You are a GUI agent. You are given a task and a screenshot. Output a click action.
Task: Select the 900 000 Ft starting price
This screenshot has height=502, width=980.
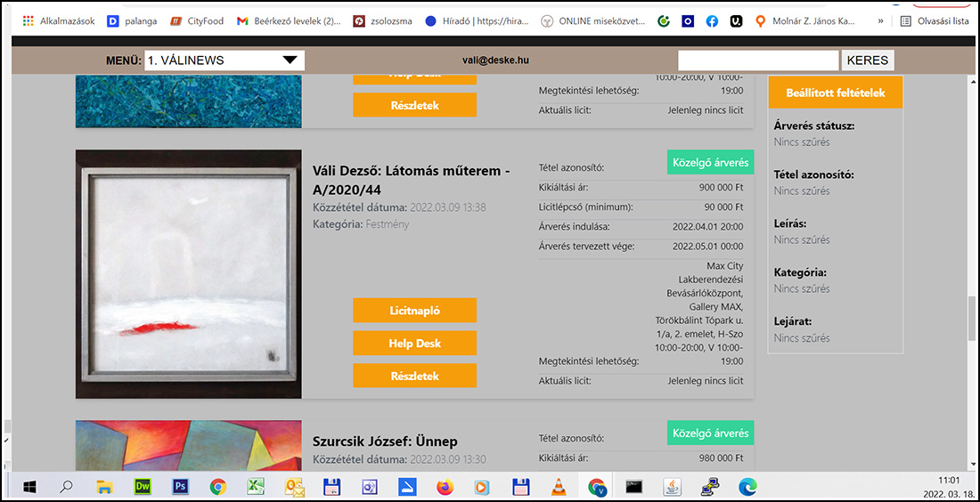(722, 187)
